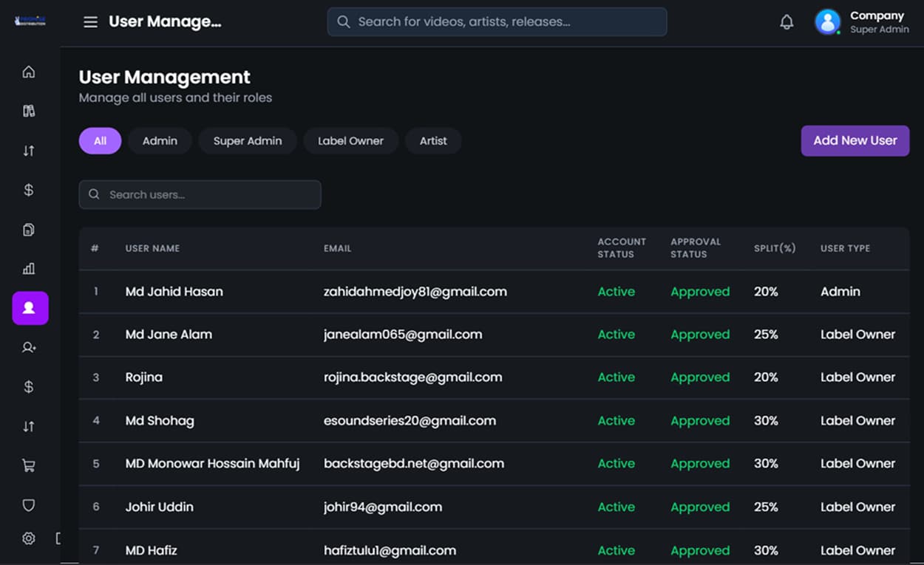Click Approved status in Md Jane Alam row
This screenshot has width=924, height=565.
click(x=700, y=335)
